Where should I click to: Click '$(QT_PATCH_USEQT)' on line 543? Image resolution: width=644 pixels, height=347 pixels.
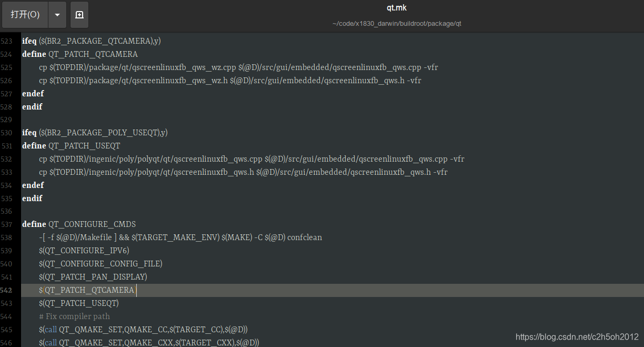pyautogui.click(x=78, y=303)
